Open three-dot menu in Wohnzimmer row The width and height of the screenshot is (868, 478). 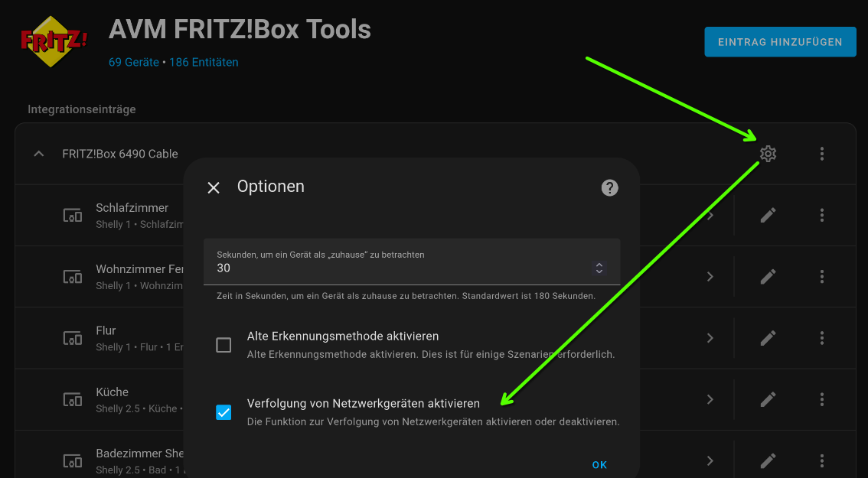pyautogui.click(x=822, y=277)
